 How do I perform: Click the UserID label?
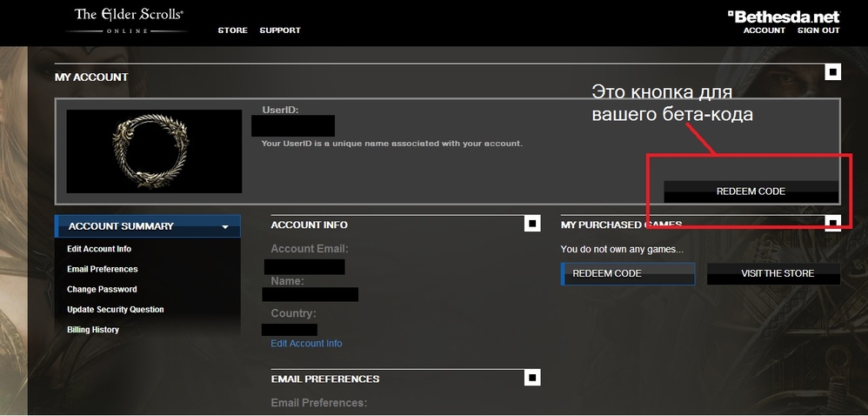click(281, 110)
